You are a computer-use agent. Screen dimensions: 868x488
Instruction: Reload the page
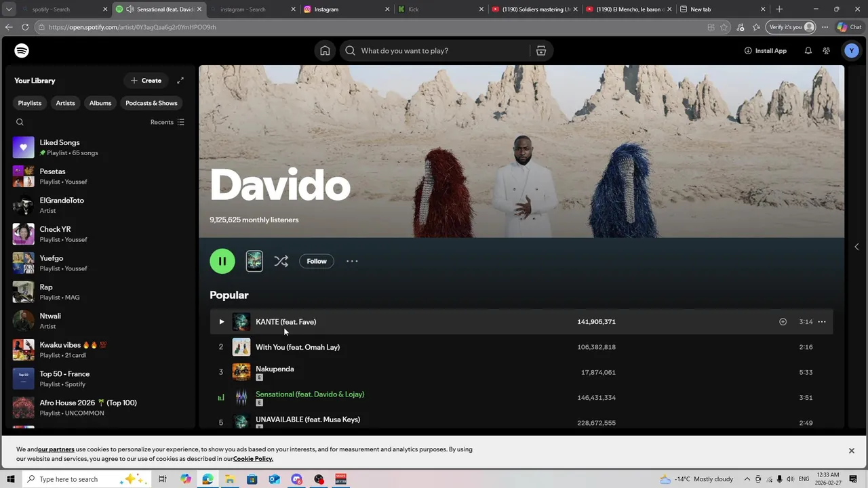25,27
